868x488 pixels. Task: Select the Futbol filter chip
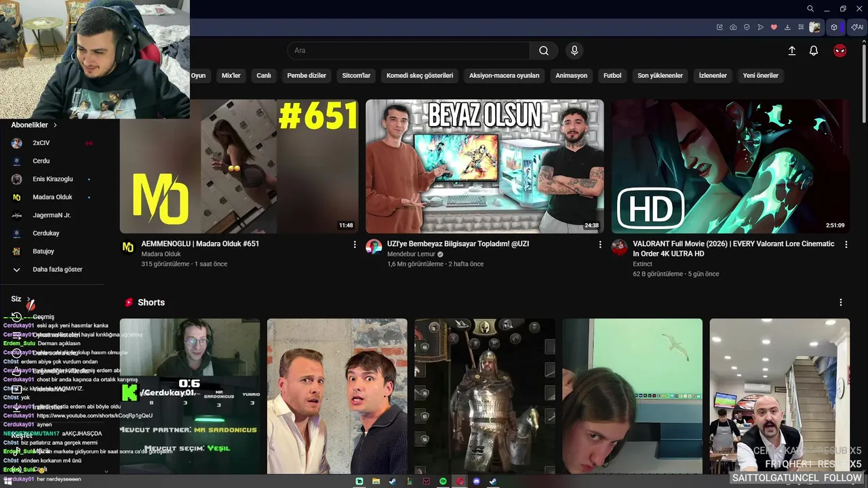(x=612, y=76)
